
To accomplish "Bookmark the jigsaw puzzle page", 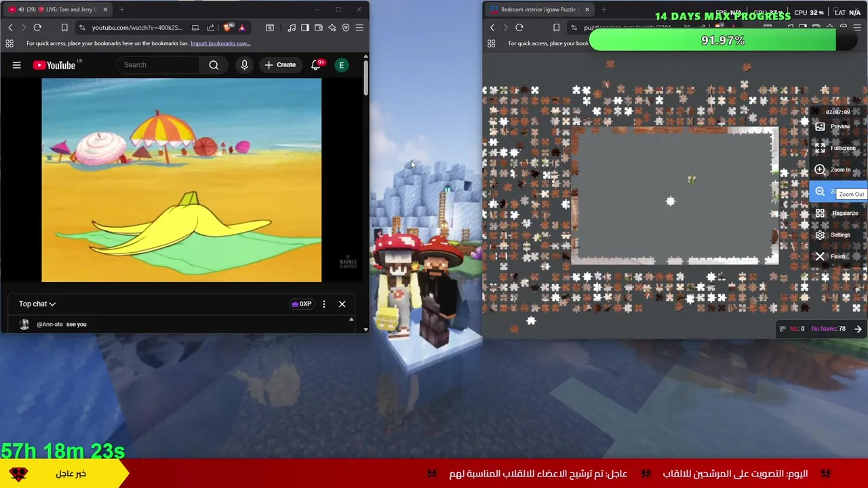I will (556, 28).
